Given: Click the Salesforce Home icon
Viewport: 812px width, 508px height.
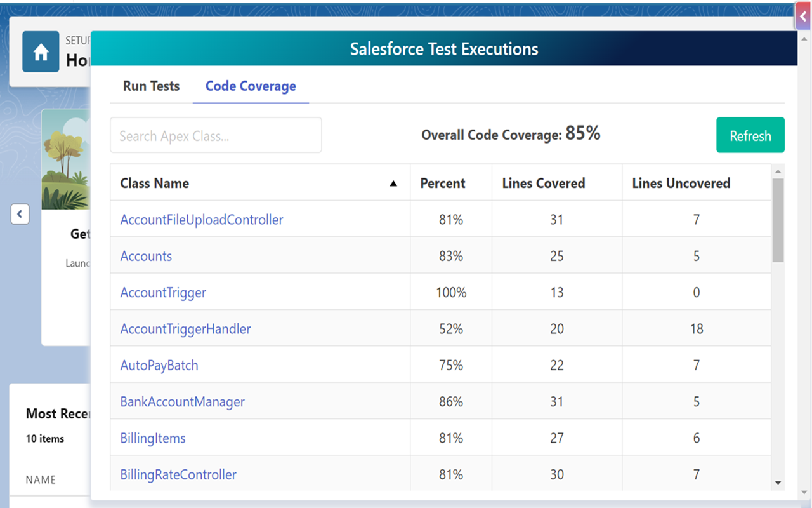Looking at the screenshot, I should click(41, 53).
